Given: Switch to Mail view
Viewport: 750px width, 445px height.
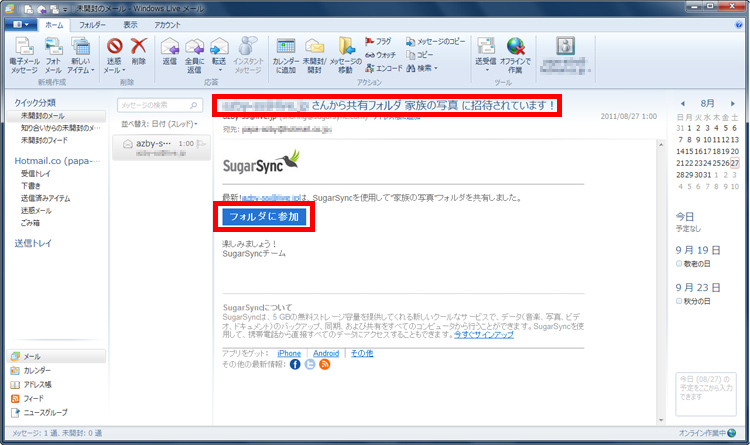Looking at the screenshot, I should tap(56, 356).
